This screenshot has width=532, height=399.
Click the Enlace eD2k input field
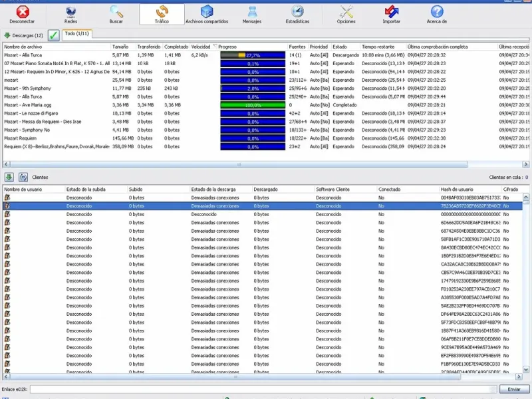pos(263,389)
